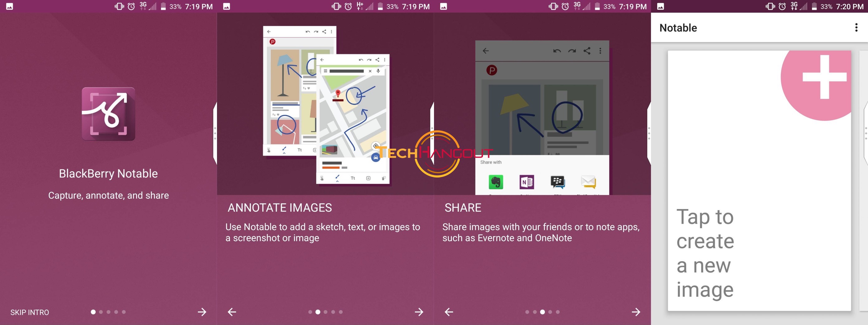This screenshot has height=325, width=868.
Task: Tap active first page dot on welcome screen
Action: point(93,312)
